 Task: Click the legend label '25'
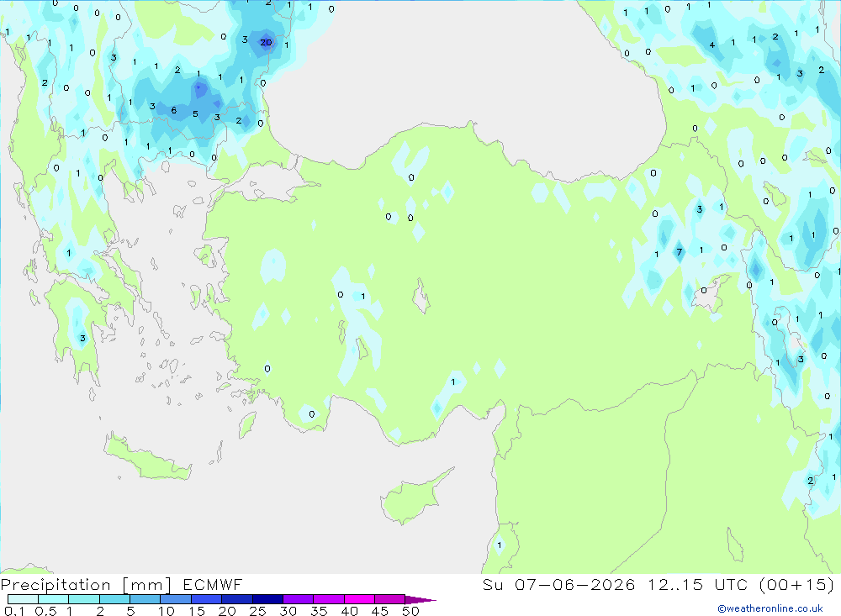257,611
